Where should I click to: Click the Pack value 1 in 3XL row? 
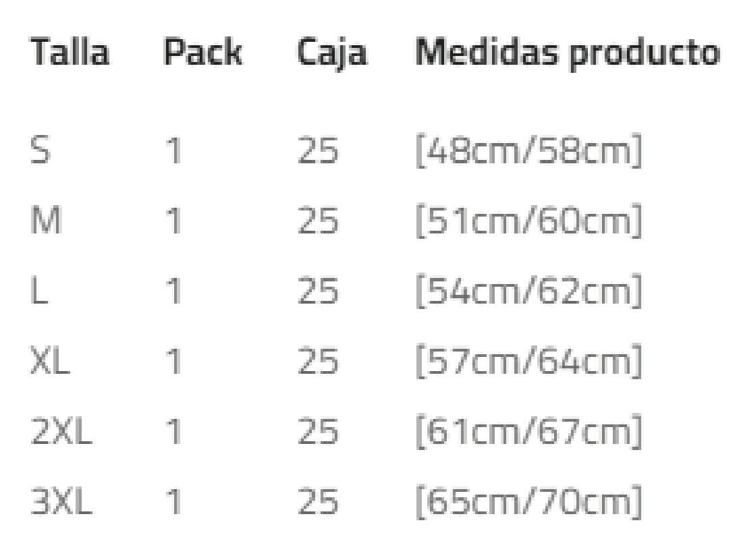175,503
